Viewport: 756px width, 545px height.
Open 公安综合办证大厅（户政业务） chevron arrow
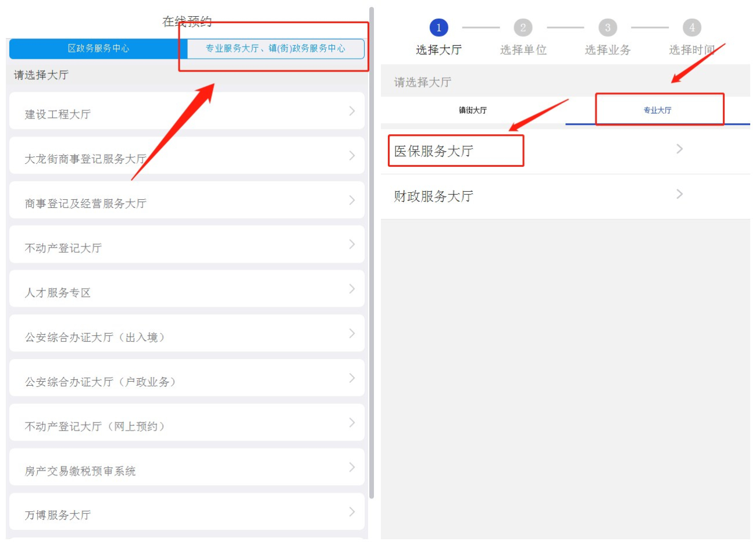tap(352, 378)
